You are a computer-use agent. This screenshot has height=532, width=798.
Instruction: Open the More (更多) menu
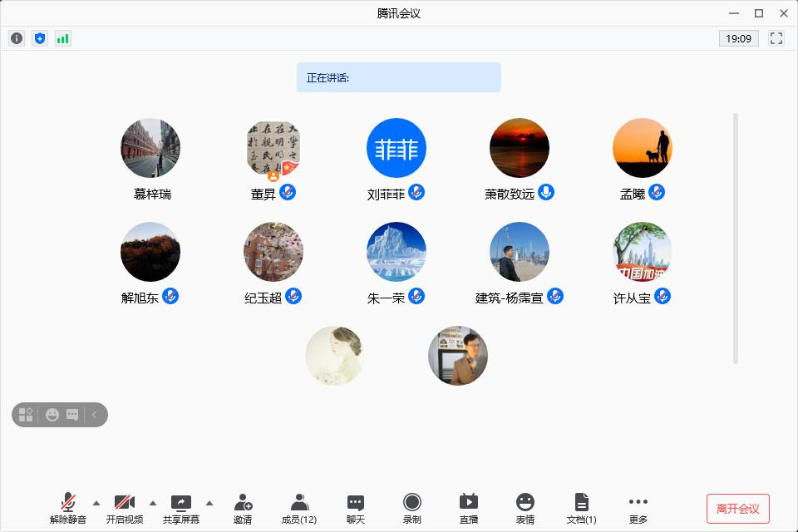tap(638, 508)
